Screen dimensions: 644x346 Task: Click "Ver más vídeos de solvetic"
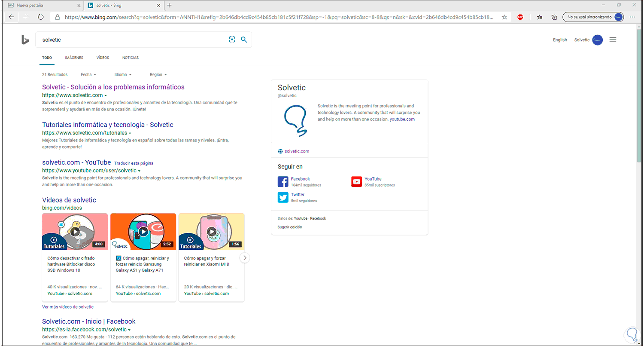pos(68,307)
